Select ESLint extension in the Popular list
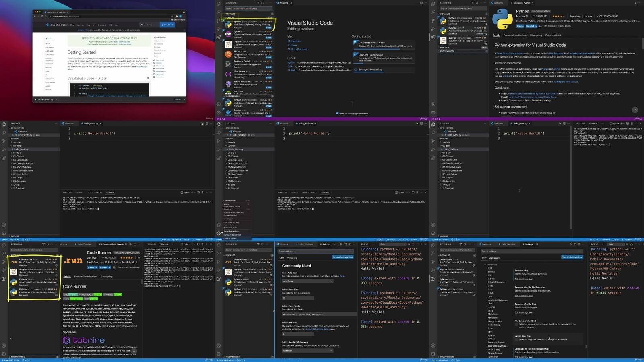Image resolution: width=644 pixels, height=362 pixels. pos(249,54)
